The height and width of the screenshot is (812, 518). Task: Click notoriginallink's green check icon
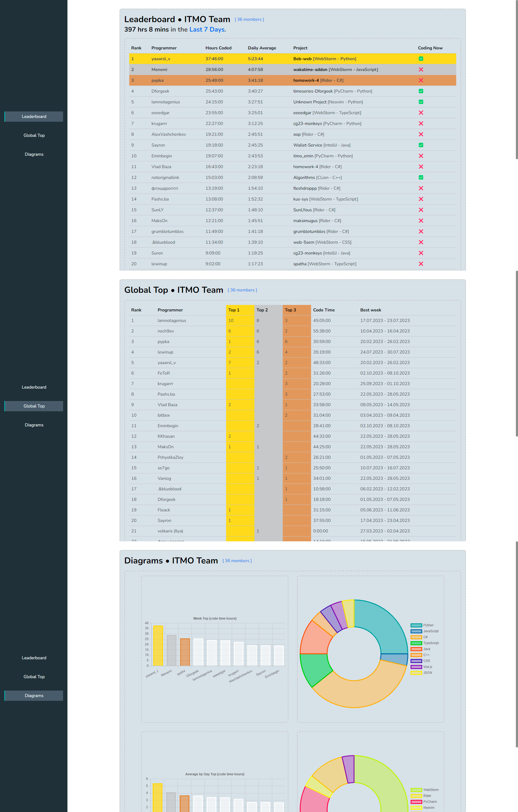(x=421, y=177)
